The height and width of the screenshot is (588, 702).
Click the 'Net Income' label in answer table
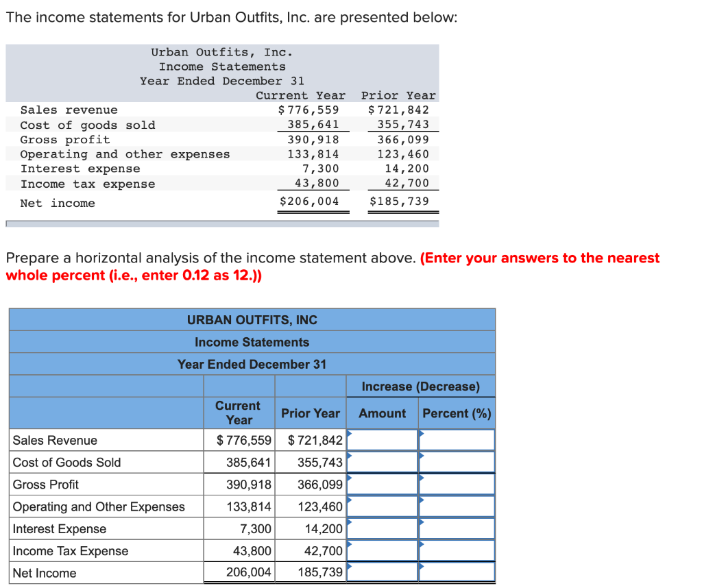(45, 573)
